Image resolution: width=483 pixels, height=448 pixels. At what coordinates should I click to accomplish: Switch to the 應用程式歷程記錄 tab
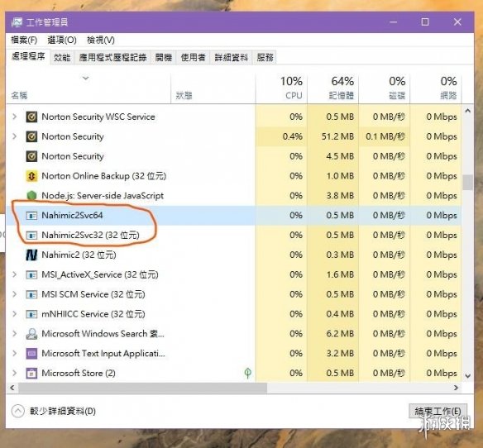coord(112,58)
